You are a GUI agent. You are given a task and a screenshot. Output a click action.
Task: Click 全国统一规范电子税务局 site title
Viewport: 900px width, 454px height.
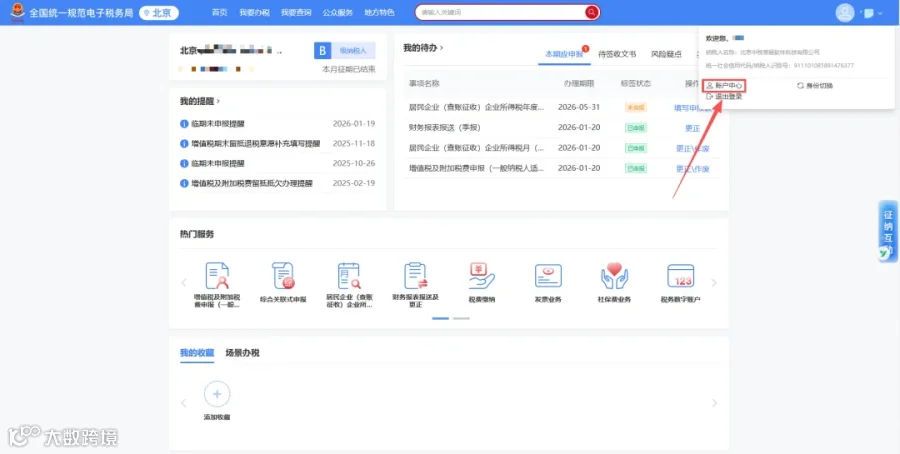[x=81, y=13]
